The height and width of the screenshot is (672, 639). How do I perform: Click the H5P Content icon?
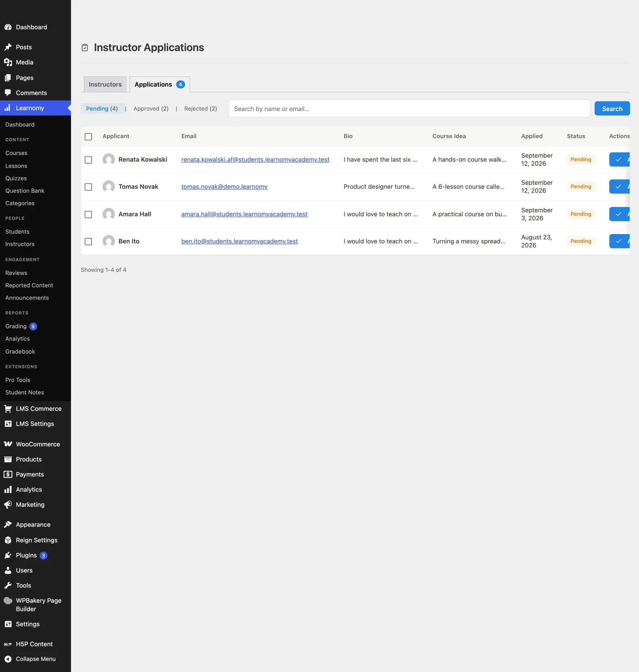point(8,644)
